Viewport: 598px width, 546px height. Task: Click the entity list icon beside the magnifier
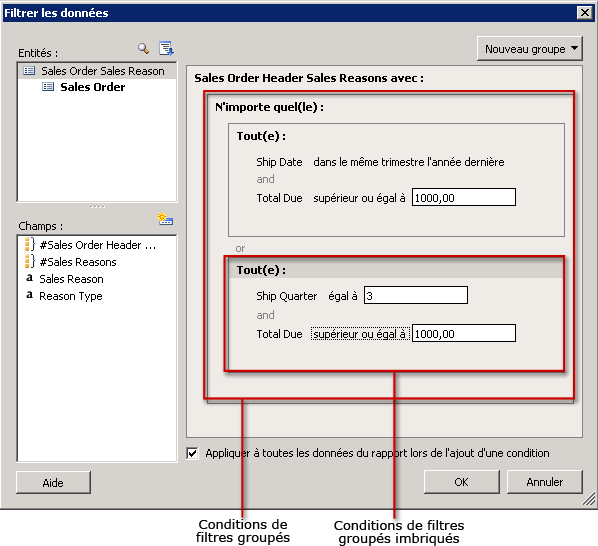166,48
